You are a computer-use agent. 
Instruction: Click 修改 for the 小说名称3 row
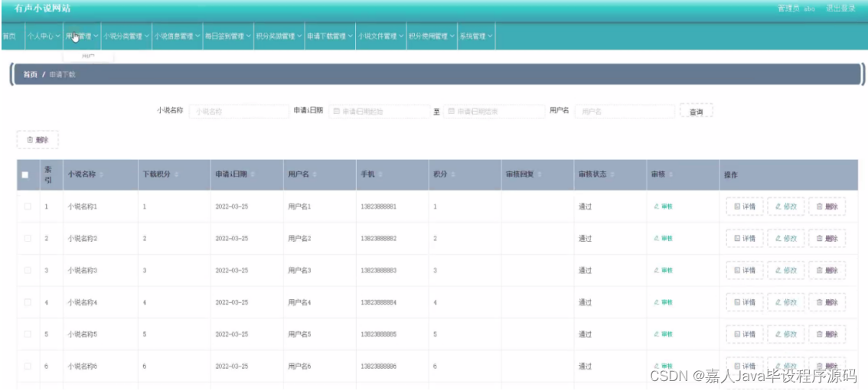[786, 270]
